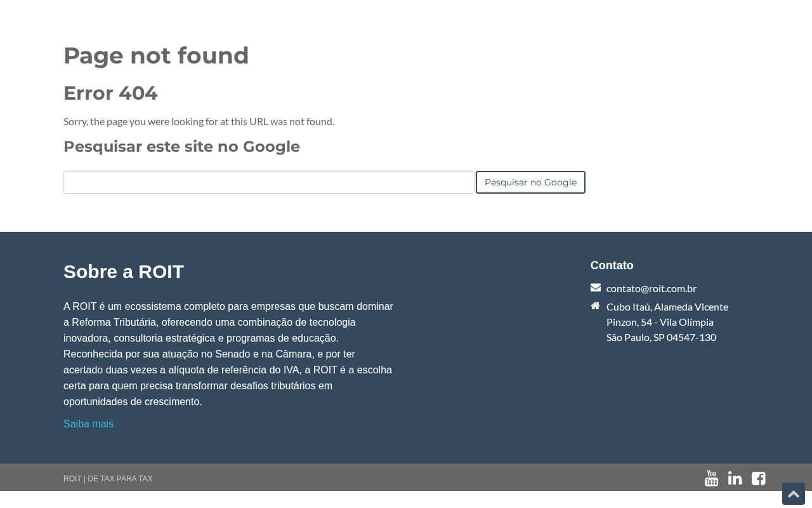The image size is (812, 508).
Task: Click the contato@roit.com.br email link
Action: 652,288
